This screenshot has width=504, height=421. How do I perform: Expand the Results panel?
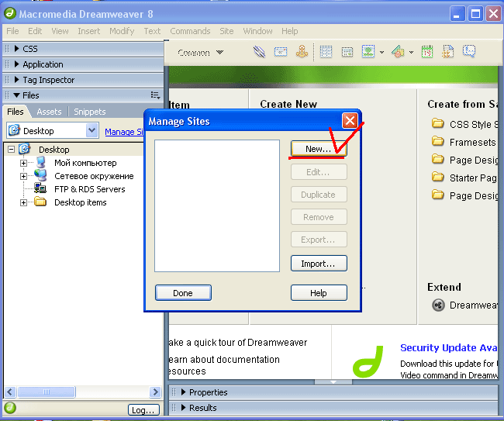184,408
